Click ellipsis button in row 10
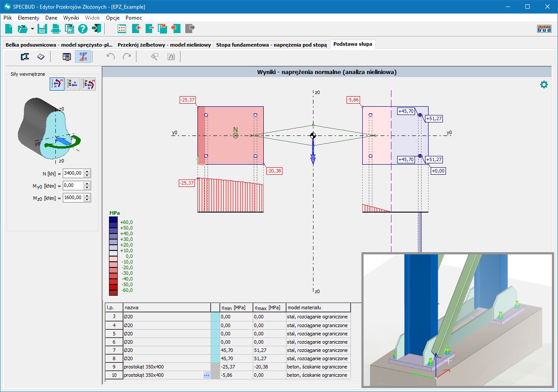Screen dimensions: 558x392 coord(207,375)
